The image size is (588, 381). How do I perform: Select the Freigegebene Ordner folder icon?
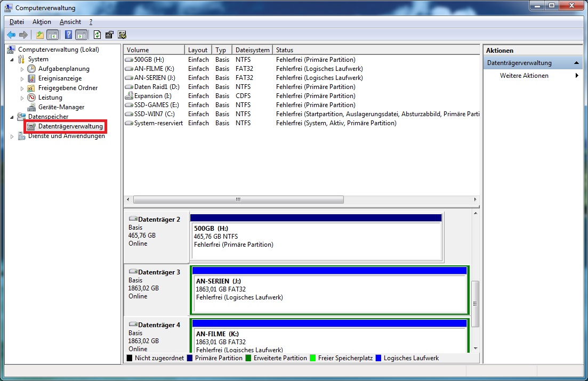point(31,88)
